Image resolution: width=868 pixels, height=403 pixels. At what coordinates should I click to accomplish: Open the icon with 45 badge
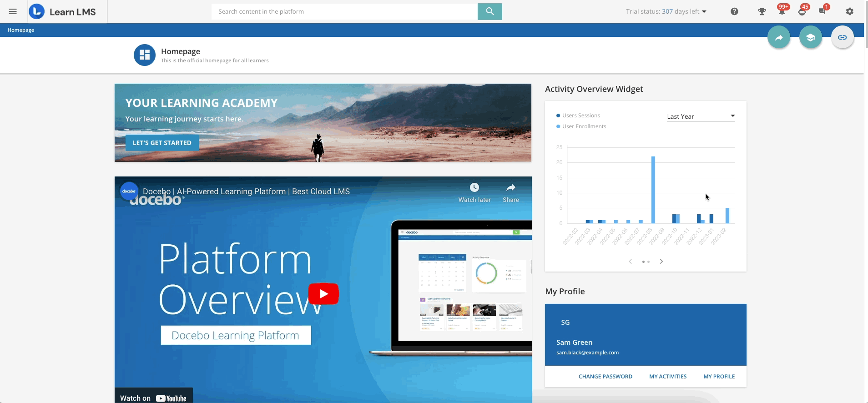click(x=802, y=11)
